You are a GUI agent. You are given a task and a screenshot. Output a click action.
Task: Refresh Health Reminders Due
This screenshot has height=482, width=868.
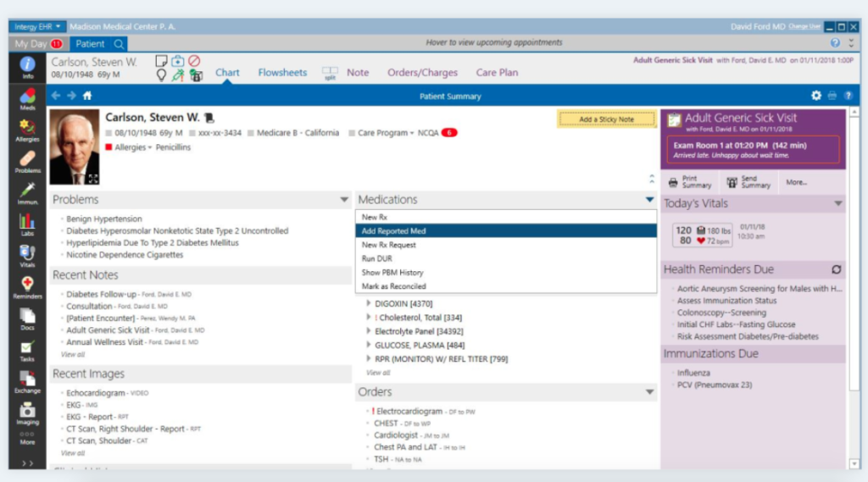click(x=837, y=269)
